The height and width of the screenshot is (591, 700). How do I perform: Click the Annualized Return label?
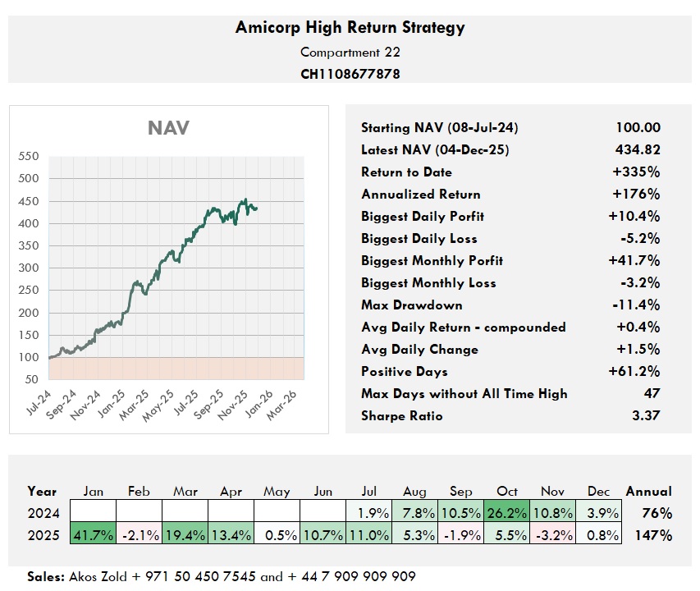[x=420, y=195]
